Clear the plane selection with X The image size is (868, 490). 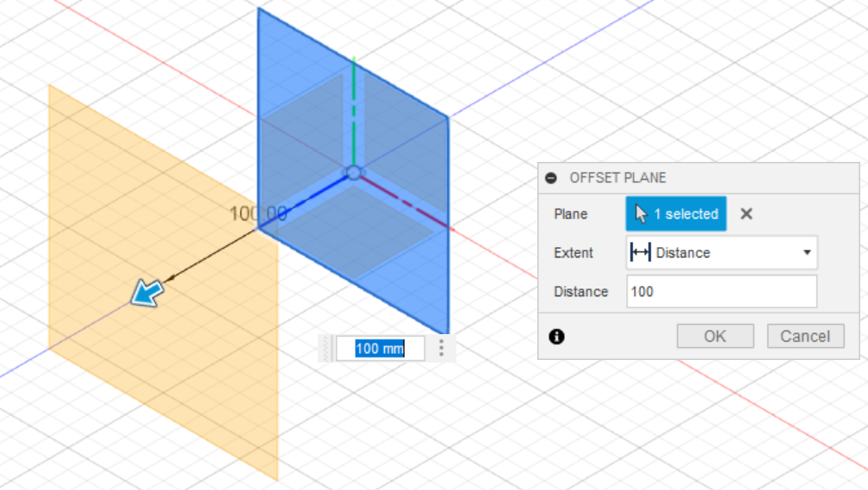[x=747, y=214]
